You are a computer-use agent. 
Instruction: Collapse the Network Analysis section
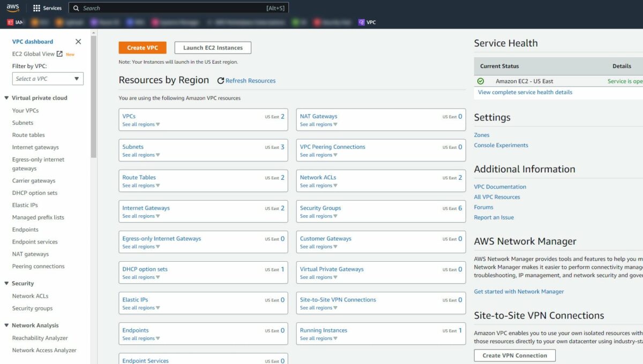pos(5,325)
